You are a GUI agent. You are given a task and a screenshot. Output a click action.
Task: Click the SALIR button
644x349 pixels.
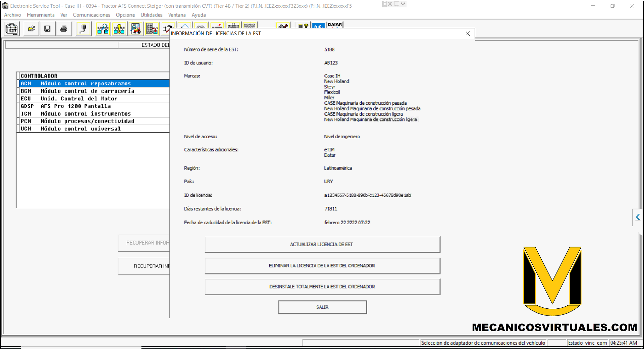pyautogui.click(x=322, y=307)
